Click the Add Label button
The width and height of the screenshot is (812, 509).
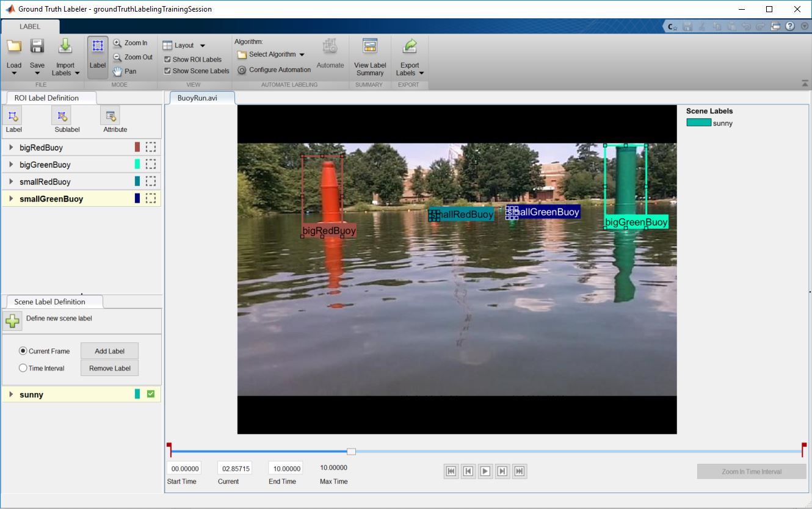(x=110, y=351)
